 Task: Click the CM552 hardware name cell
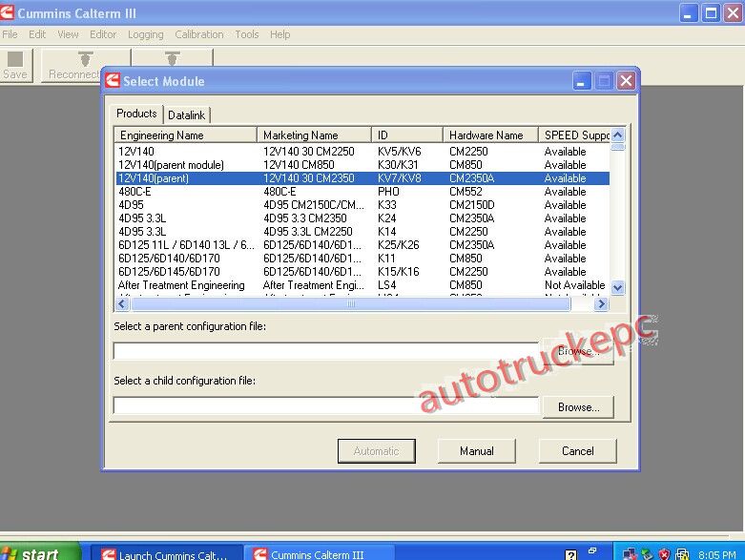tap(466, 192)
